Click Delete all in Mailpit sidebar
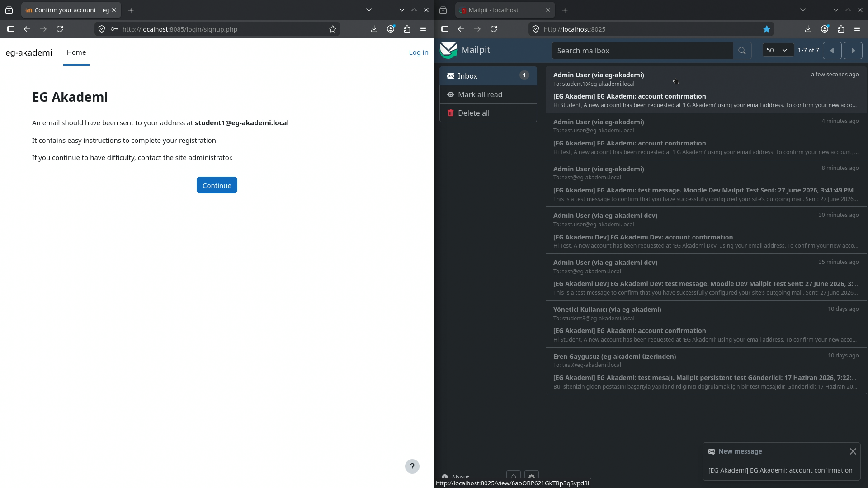 click(x=488, y=113)
